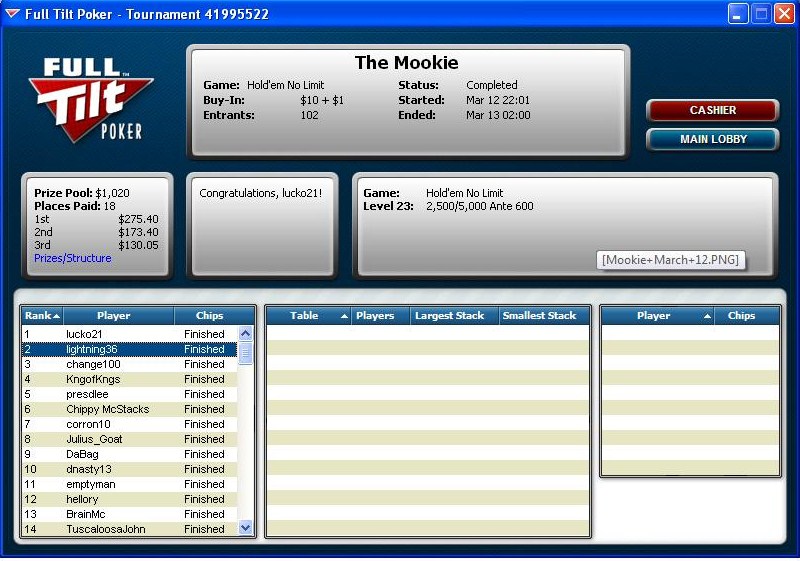
Task: Open the Prizes/Structure link
Action: [x=72, y=258]
